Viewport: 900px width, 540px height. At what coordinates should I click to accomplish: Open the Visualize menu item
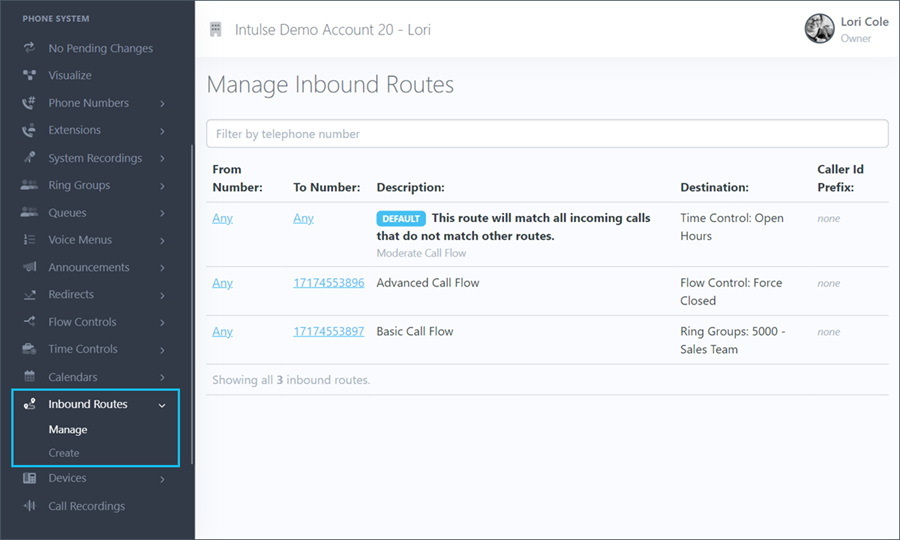(69, 75)
